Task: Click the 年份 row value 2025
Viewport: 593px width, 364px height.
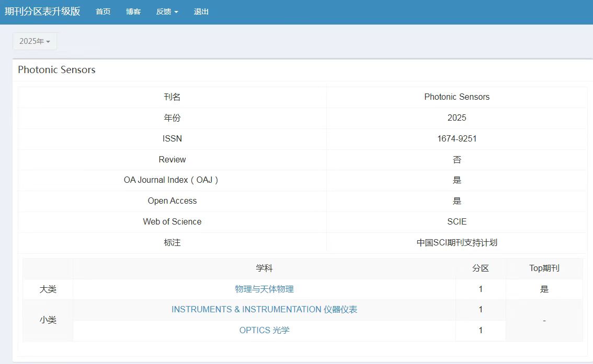Action: pyautogui.click(x=457, y=118)
